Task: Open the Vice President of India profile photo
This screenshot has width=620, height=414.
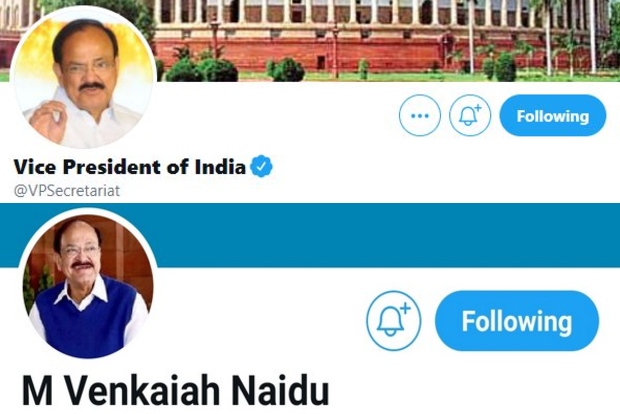Action: click(x=82, y=77)
